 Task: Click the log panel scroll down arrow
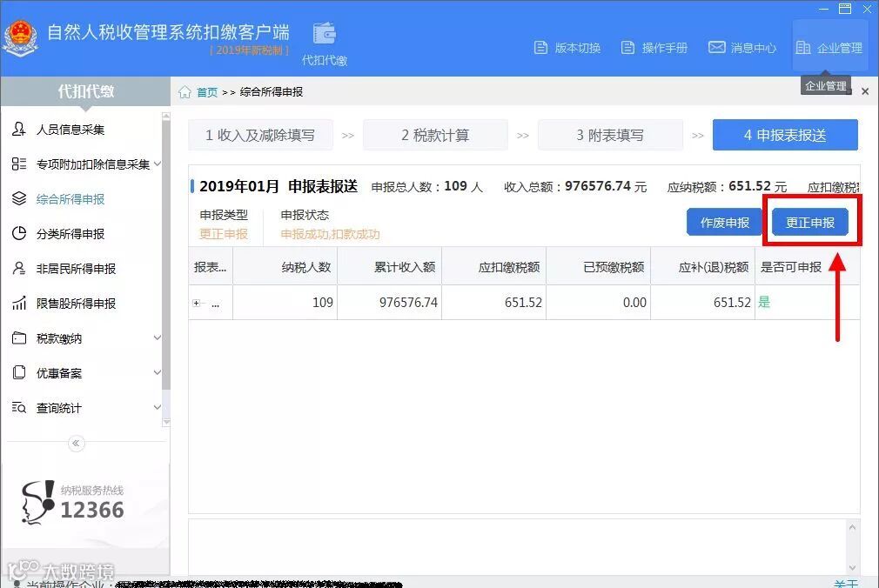852,567
